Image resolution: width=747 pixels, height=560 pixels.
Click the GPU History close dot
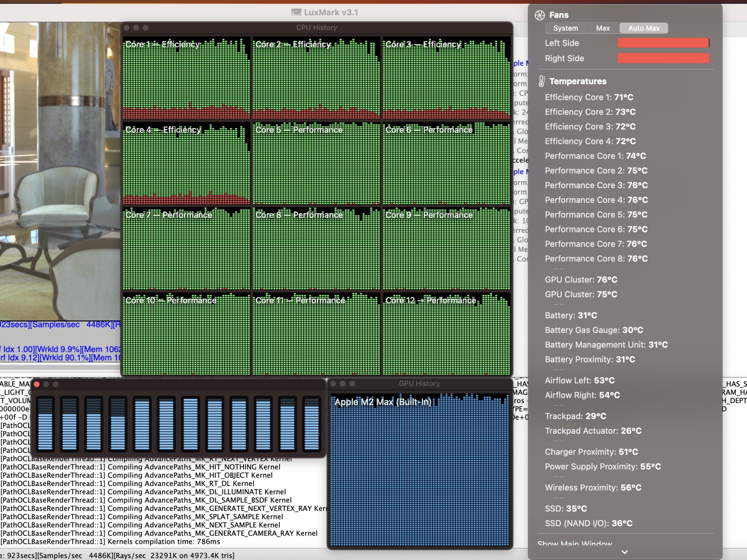[333, 384]
